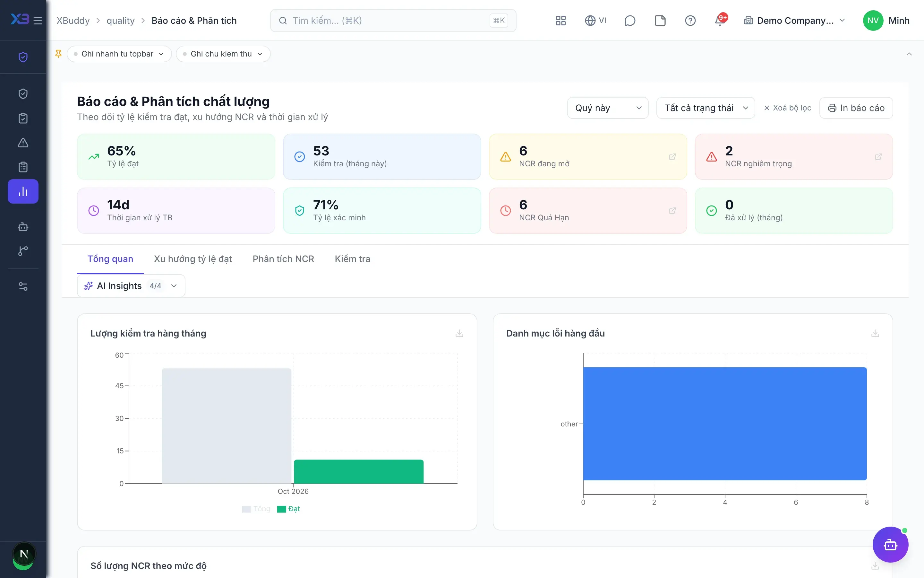Open the sticky note icon in topbar
Viewport: 924px width, 578px height.
pos(660,20)
